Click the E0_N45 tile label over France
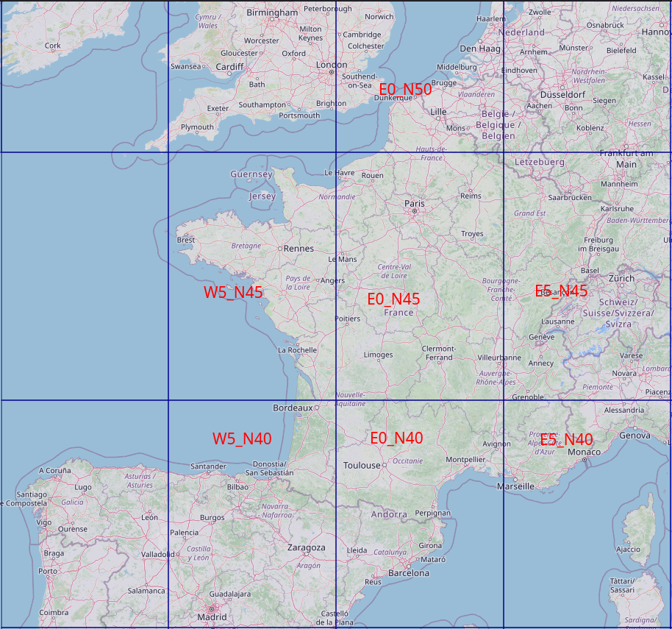 pos(393,299)
